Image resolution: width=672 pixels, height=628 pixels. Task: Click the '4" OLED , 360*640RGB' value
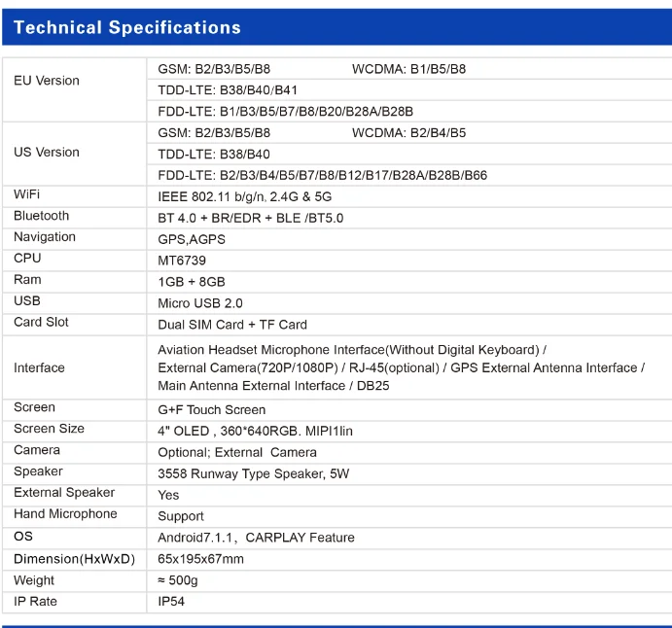click(255, 431)
